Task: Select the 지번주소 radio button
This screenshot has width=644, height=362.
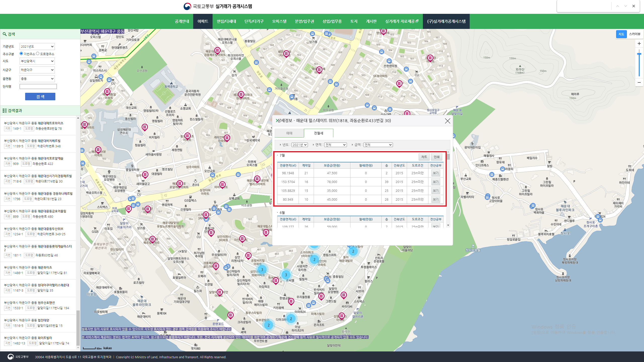Action: 21,54
